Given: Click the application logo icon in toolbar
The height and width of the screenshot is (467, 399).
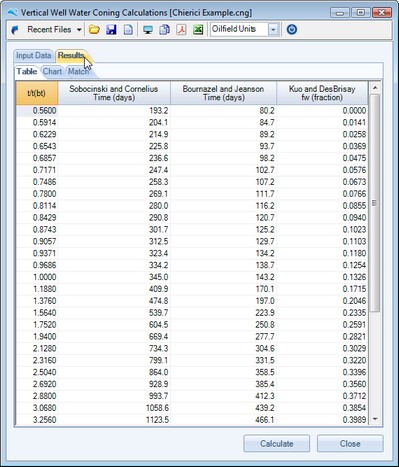Looking at the screenshot, I should (x=15, y=30).
